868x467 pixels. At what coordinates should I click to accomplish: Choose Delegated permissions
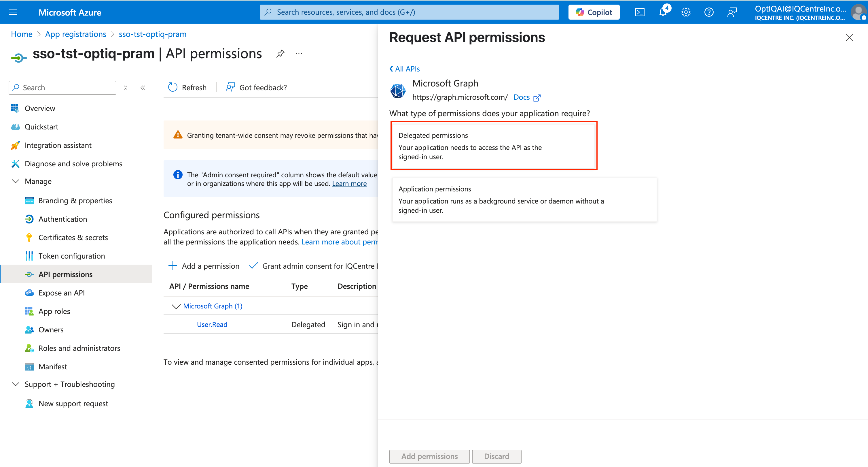(x=494, y=146)
